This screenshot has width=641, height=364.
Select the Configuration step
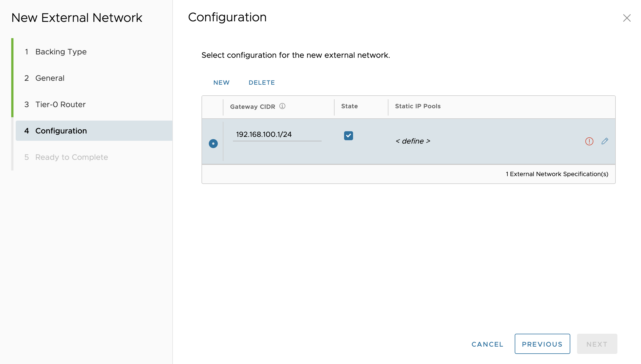61,131
